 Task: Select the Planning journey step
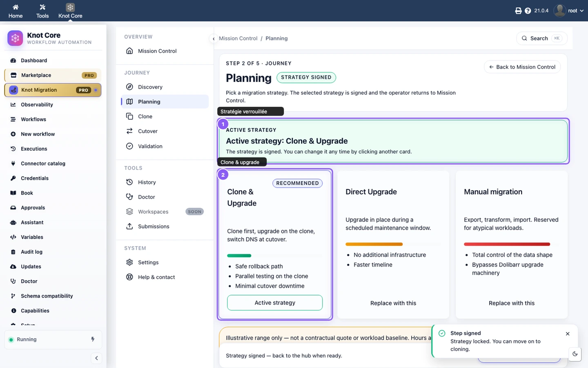coord(165,101)
